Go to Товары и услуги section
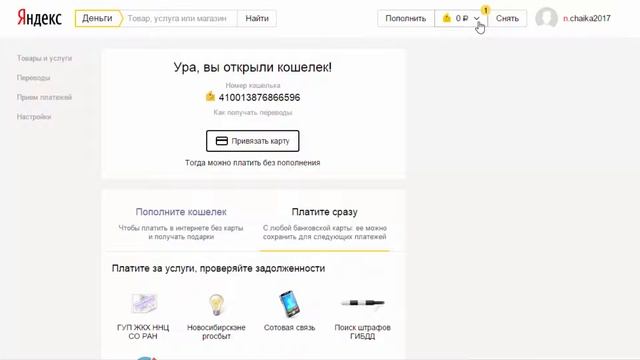 44,58
